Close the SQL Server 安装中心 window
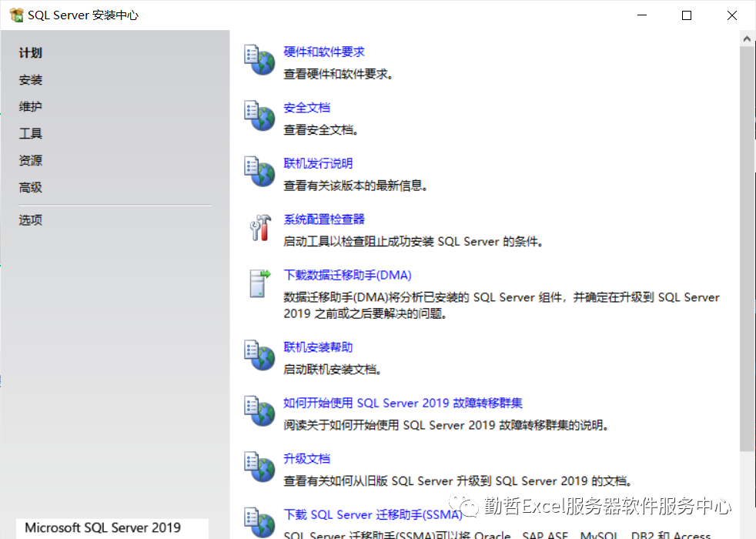The width and height of the screenshot is (756, 539). (732, 15)
